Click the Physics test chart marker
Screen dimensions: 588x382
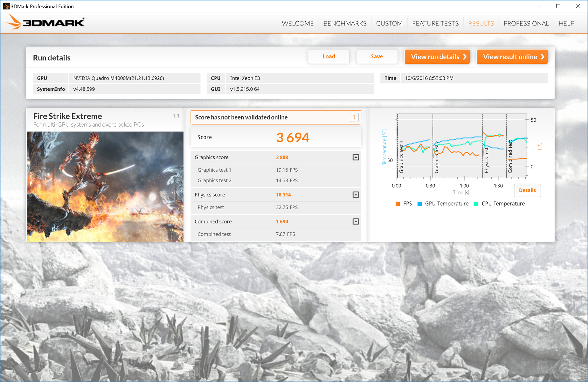coord(486,160)
